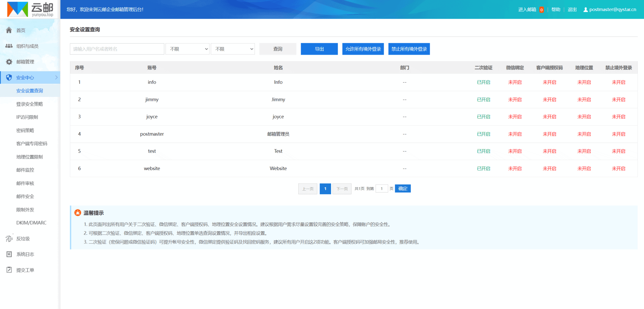Expand the 安全中心 submenu chevron
Screen dimensions: 644x309
click(x=56, y=78)
